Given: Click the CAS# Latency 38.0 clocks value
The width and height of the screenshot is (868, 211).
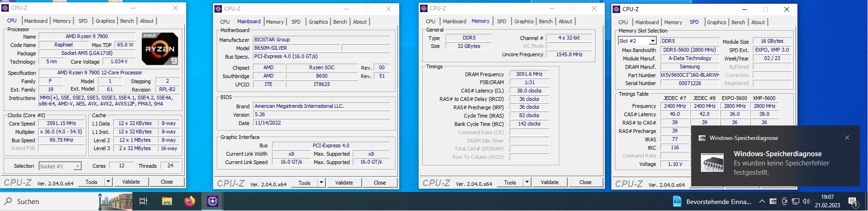Looking at the screenshot, I should pos(529,91).
